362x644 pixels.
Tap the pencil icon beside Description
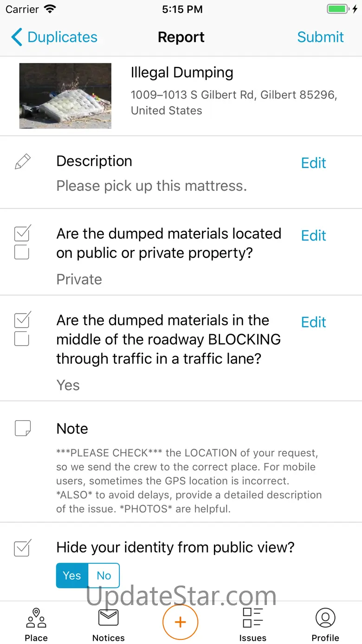22,162
